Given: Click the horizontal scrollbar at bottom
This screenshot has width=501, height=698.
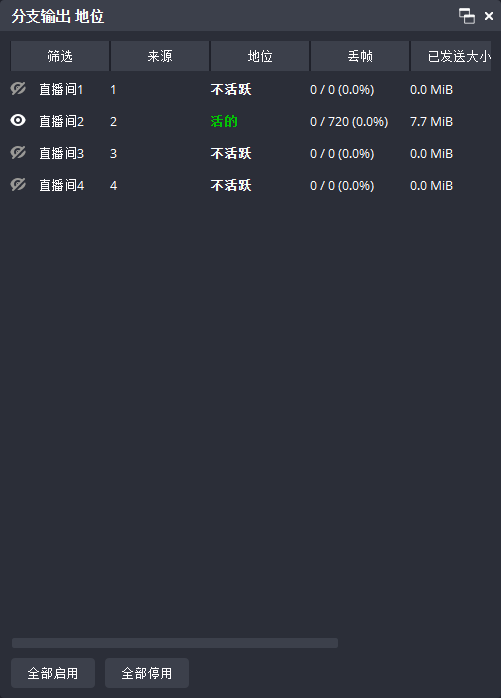Looking at the screenshot, I should pos(175,643).
